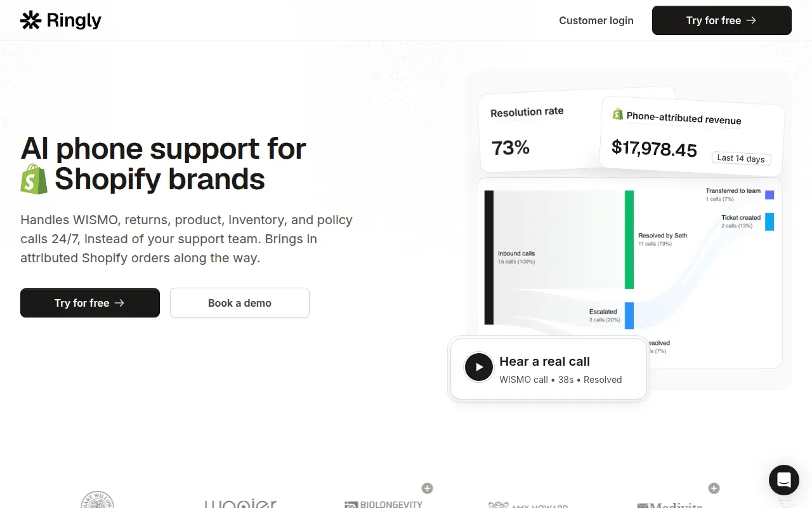
Task: Click the Ticket created cyan bar
Action: point(769,222)
